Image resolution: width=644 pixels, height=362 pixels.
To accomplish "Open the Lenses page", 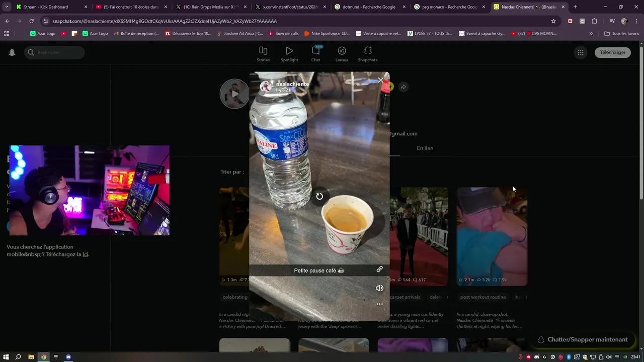I will [x=342, y=54].
